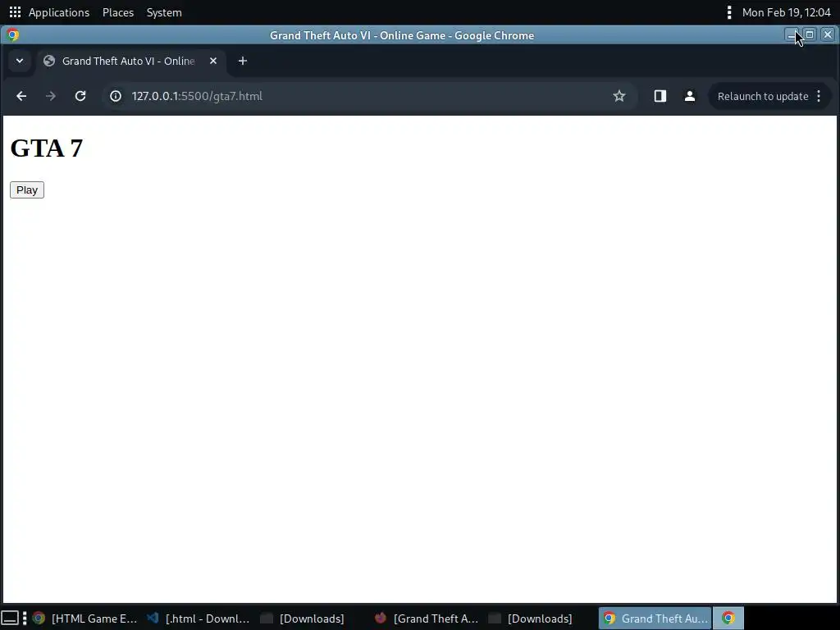Click the forward navigation arrow
This screenshot has width=840, height=630.
pyautogui.click(x=51, y=96)
